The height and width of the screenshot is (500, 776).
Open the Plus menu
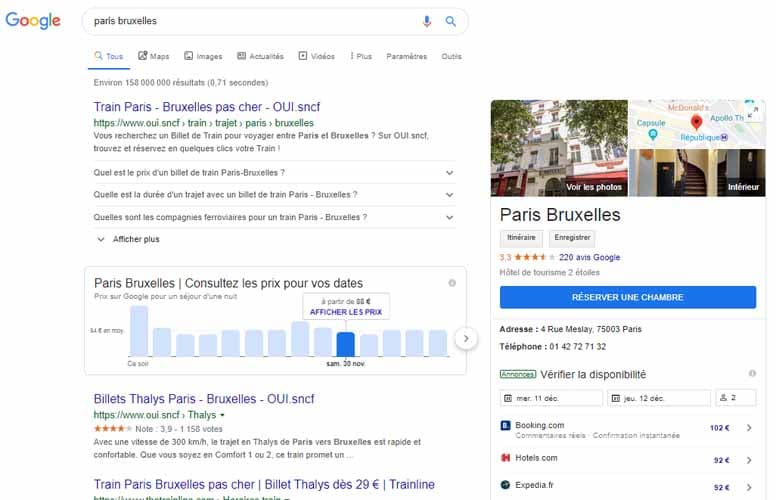coord(361,56)
